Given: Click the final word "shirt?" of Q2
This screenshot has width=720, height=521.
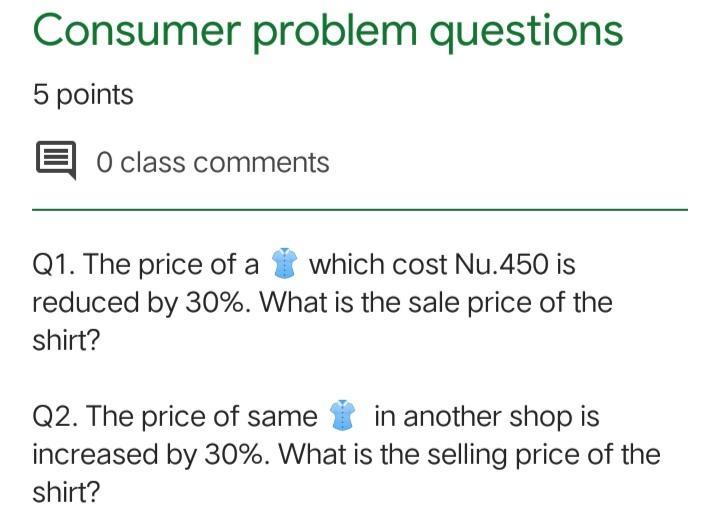Looking at the screenshot, I should click(66, 491).
